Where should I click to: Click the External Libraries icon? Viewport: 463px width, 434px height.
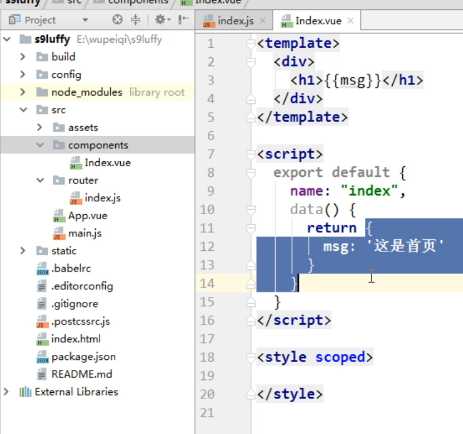pyautogui.click(x=25, y=392)
